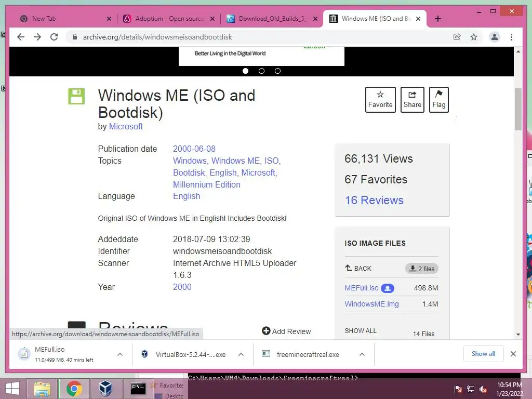Bookmark this page with the star icon
532x399 pixels.
(474, 37)
